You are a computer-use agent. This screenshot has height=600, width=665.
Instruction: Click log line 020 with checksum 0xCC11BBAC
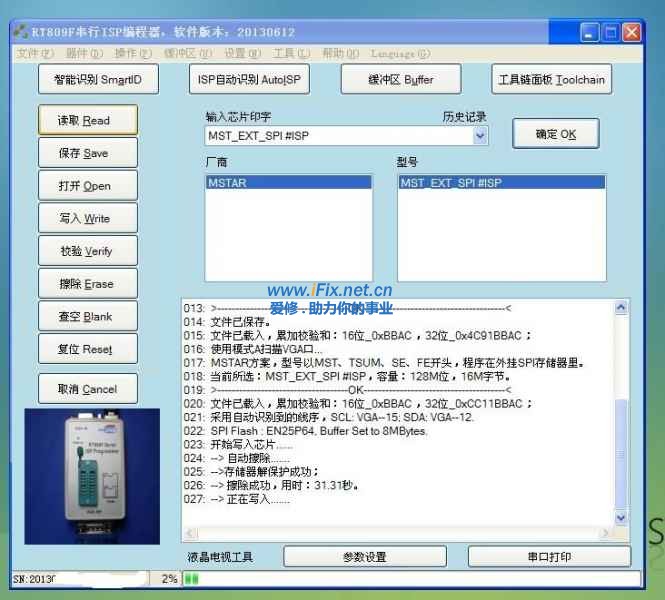pos(358,404)
